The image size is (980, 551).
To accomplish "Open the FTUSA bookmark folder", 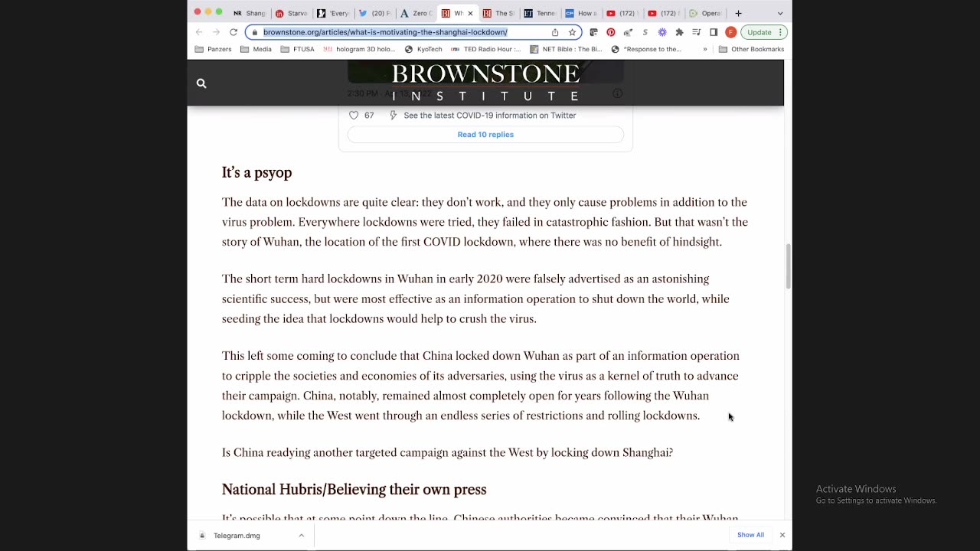I will (298, 49).
